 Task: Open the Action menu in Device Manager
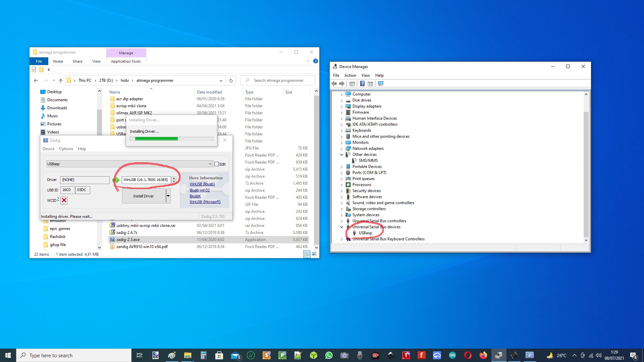click(350, 75)
